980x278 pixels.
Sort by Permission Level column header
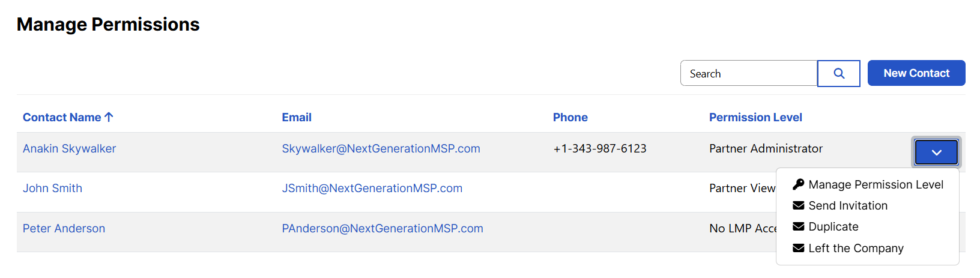click(x=755, y=117)
